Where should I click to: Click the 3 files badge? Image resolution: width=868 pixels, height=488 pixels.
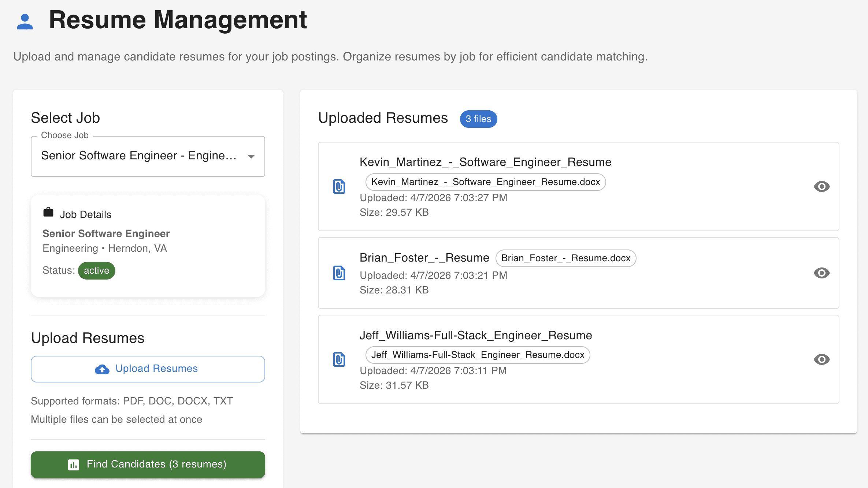[479, 119]
